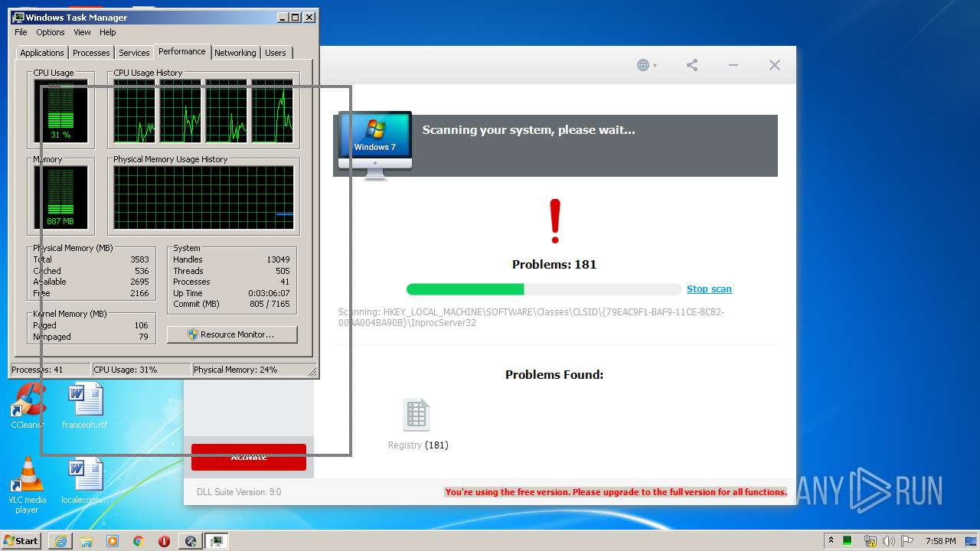Click the red exclamation warning icon
This screenshot has height=551, width=980.
555,221
